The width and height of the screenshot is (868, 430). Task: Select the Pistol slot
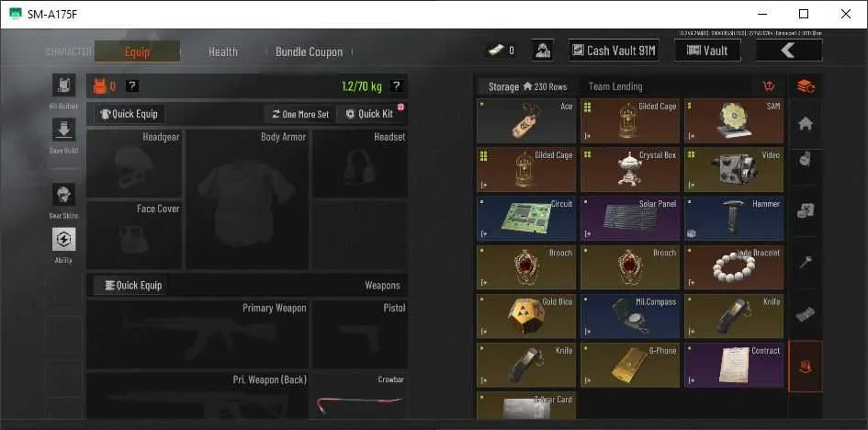(360, 334)
